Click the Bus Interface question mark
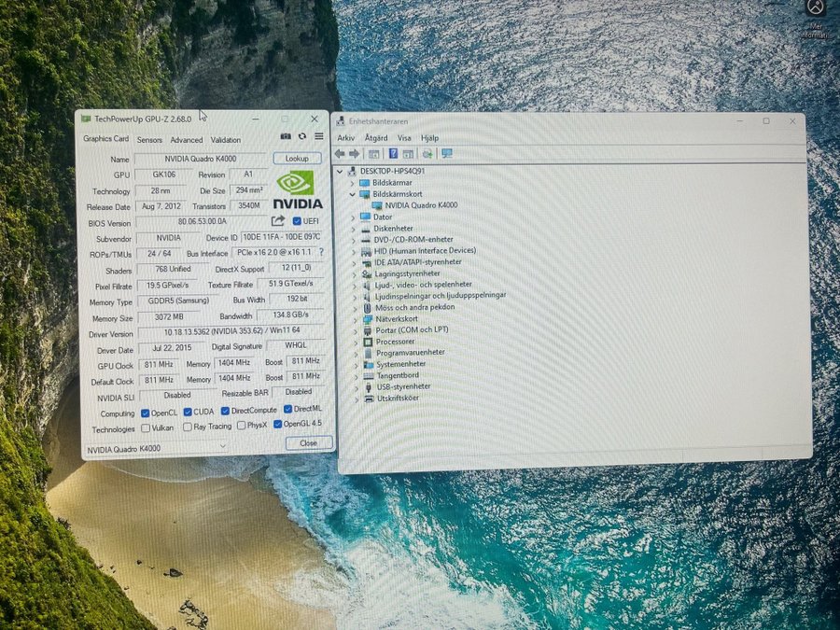The image size is (840, 630). pos(321,252)
